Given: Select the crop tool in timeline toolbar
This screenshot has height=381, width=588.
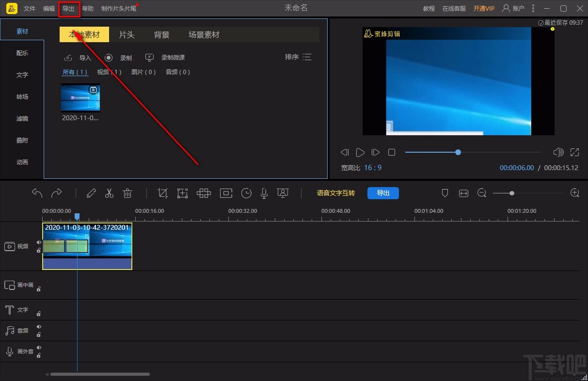Looking at the screenshot, I should (x=163, y=193).
